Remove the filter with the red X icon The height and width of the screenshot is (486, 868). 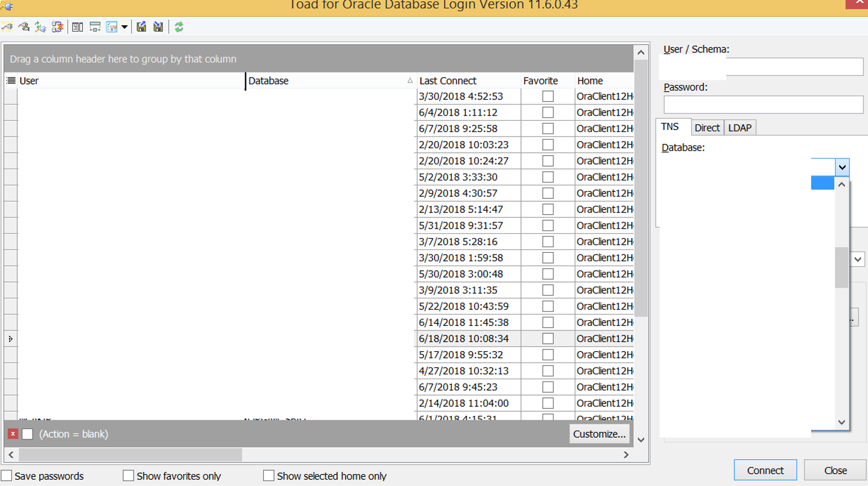[13, 434]
